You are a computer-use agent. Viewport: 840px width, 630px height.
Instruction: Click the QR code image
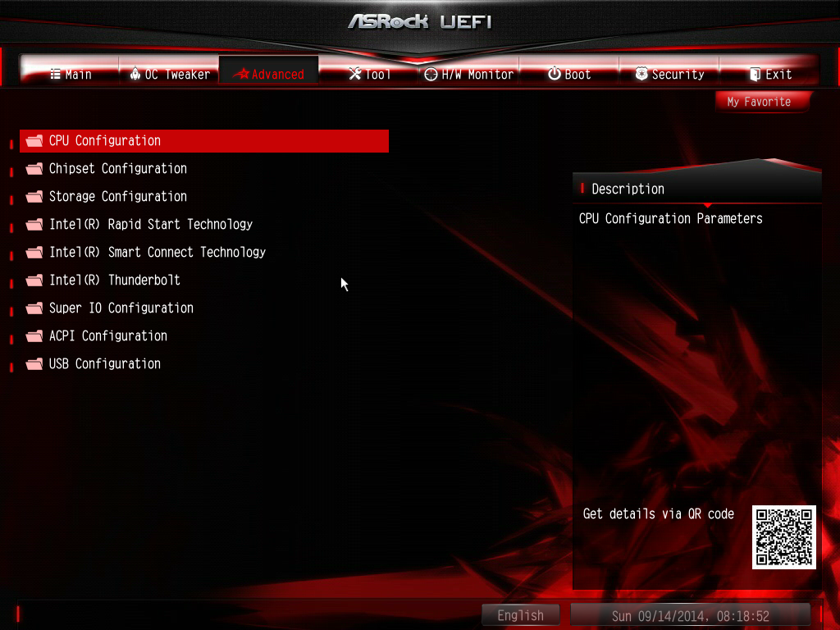[x=783, y=536]
